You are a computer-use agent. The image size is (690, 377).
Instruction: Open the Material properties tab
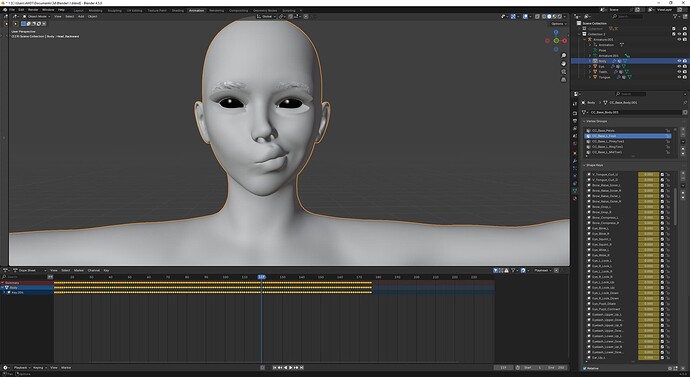point(575,199)
